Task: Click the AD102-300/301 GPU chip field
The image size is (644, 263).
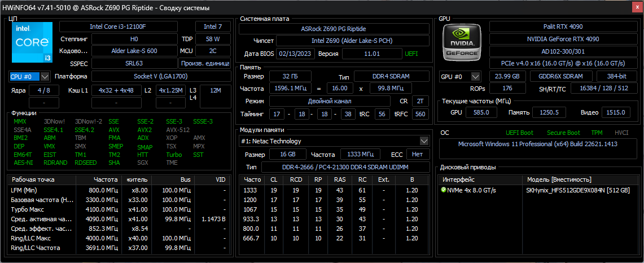Action: pos(563,51)
